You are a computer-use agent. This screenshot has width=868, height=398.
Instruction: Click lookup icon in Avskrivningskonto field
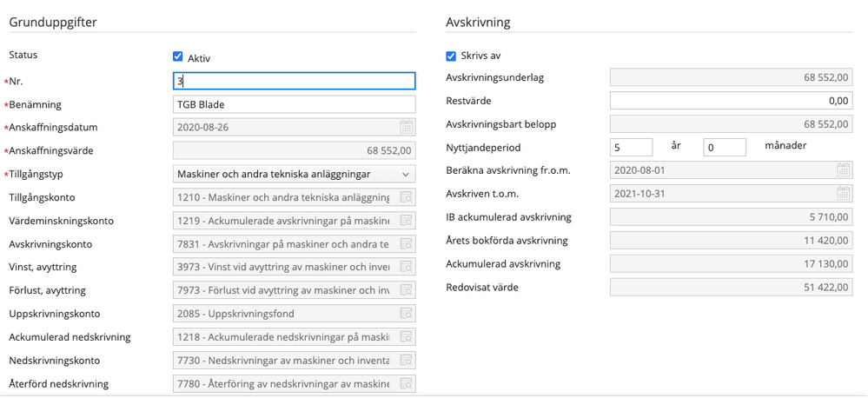[407, 244]
